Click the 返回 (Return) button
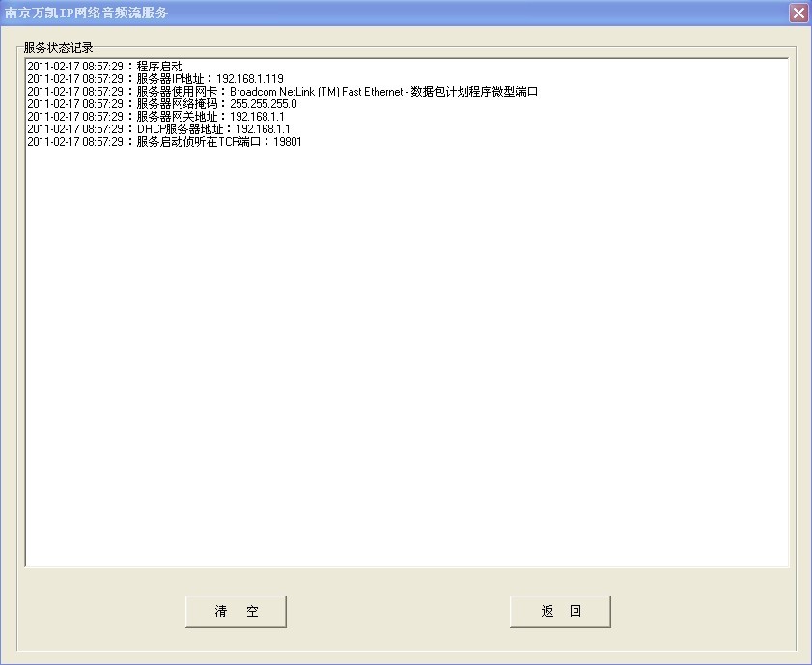This screenshot has height=665, width=812. [x=560, y=611]
